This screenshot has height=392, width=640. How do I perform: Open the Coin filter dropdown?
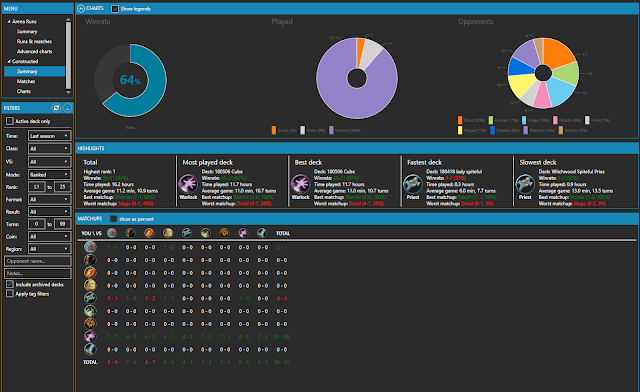(x=49, y=236)
